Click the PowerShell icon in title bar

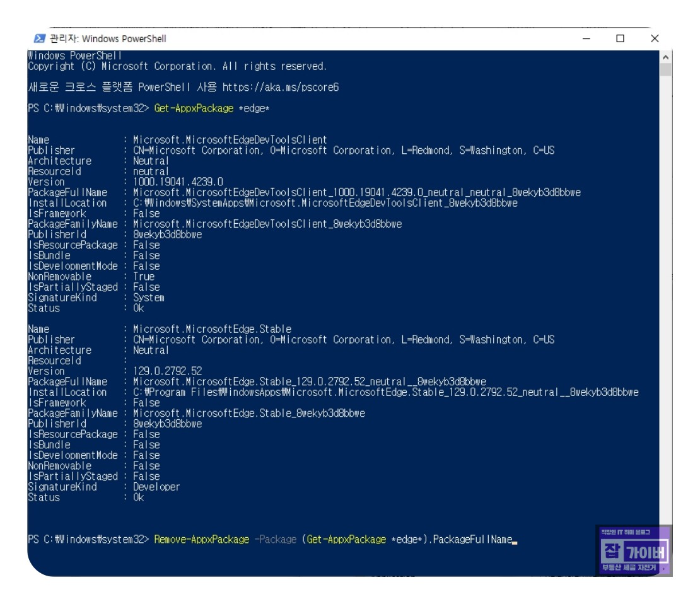39,38
